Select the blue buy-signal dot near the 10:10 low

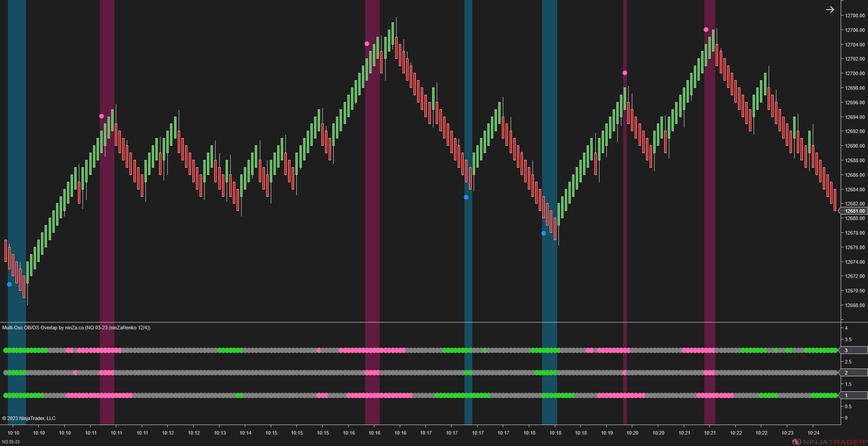[9, 284]
